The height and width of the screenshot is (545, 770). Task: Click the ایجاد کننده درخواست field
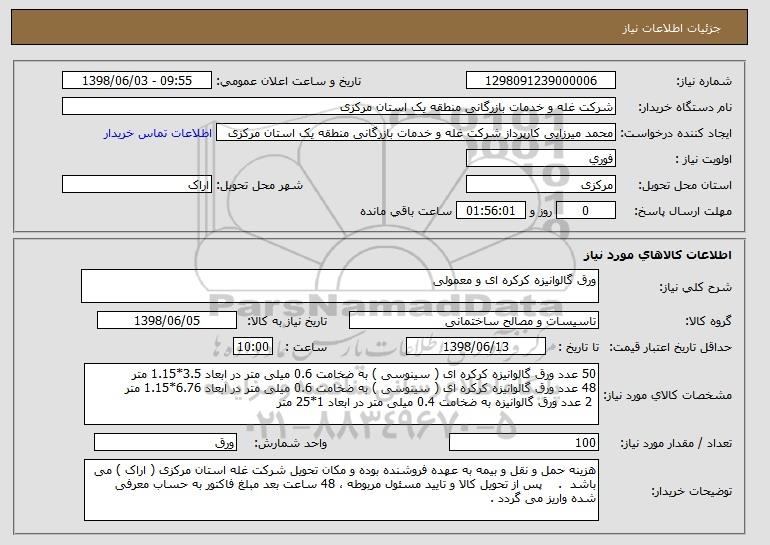click(x=416, y=133)
